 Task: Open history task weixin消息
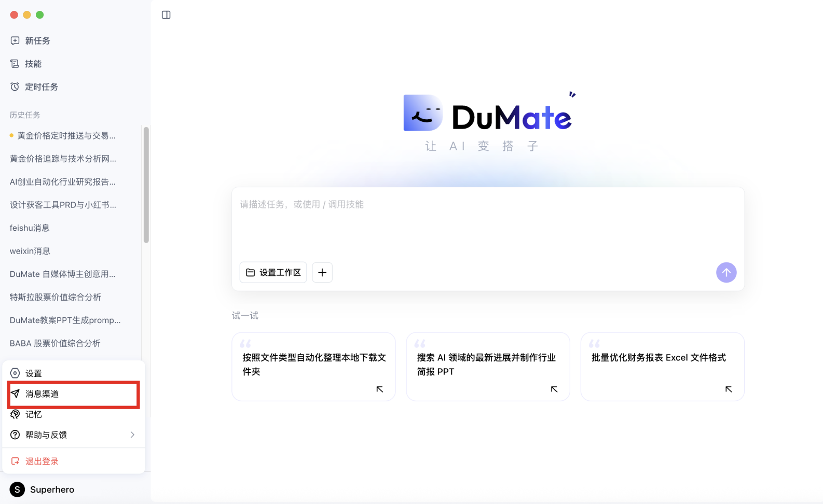(x=30, y=251)
